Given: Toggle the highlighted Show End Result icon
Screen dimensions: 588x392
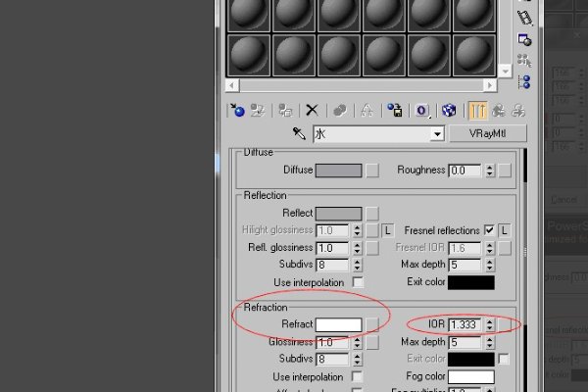Looking at the screenshot, I should [x=477, y=111].
